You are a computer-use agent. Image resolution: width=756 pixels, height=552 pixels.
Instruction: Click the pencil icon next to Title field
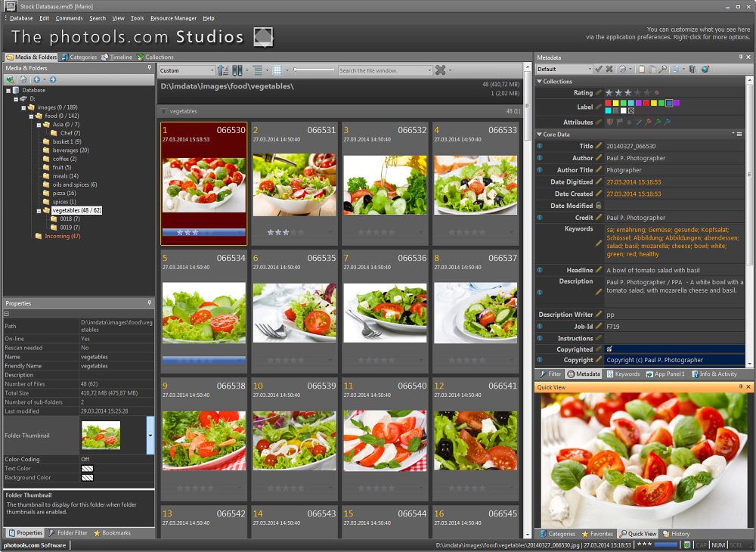(x=598, y=146)
